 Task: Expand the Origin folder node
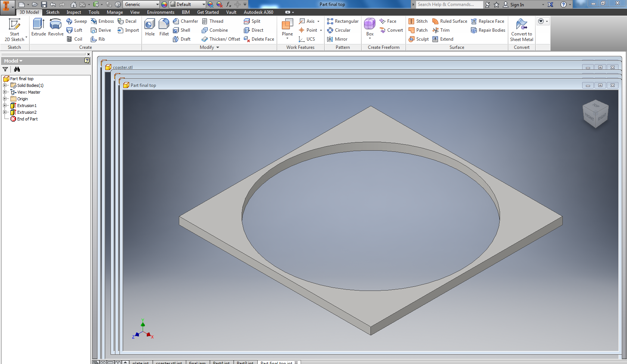click(5, 99)
